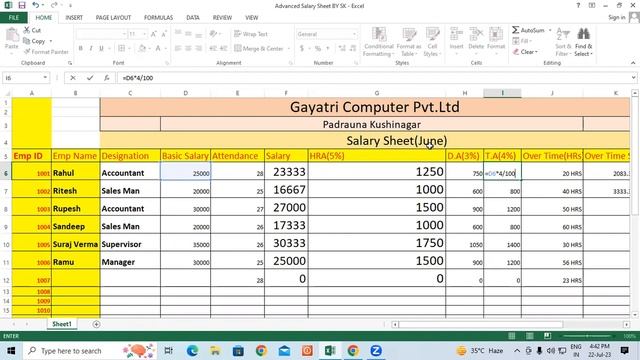
Task: Open the AutoSum dropdown arrow
Action: point(550,30)
